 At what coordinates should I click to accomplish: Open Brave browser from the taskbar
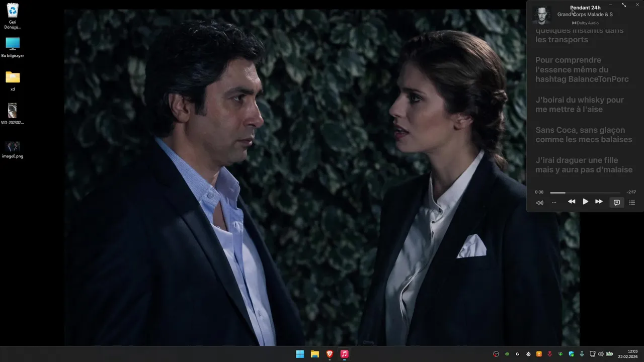[330, 354]
